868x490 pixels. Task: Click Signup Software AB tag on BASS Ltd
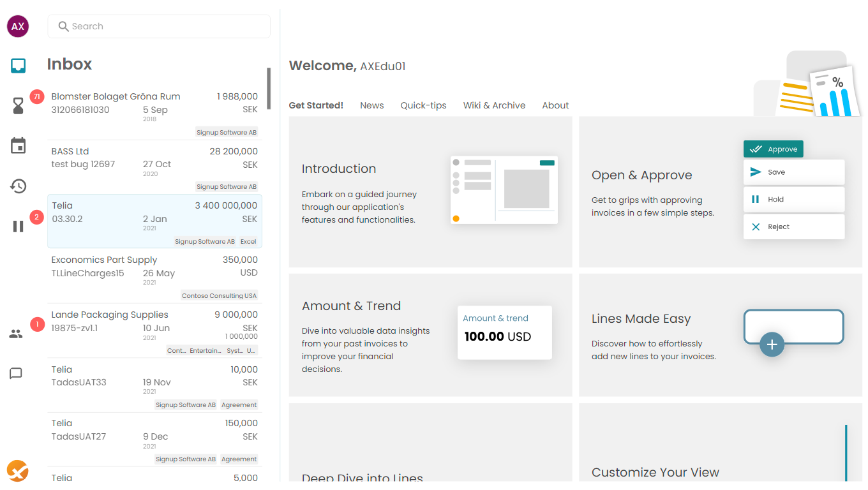(x=227, y=187)
